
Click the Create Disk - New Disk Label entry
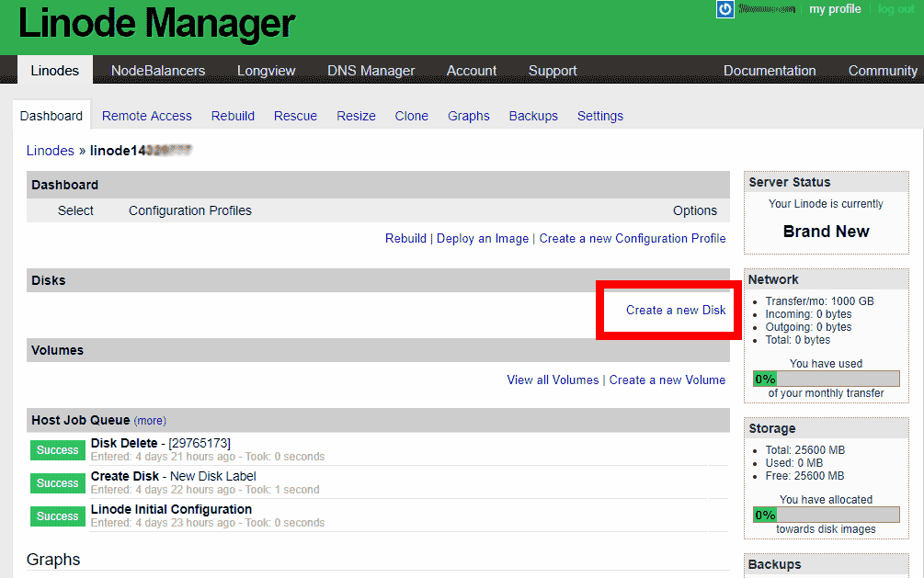click(x=173, y=476)
